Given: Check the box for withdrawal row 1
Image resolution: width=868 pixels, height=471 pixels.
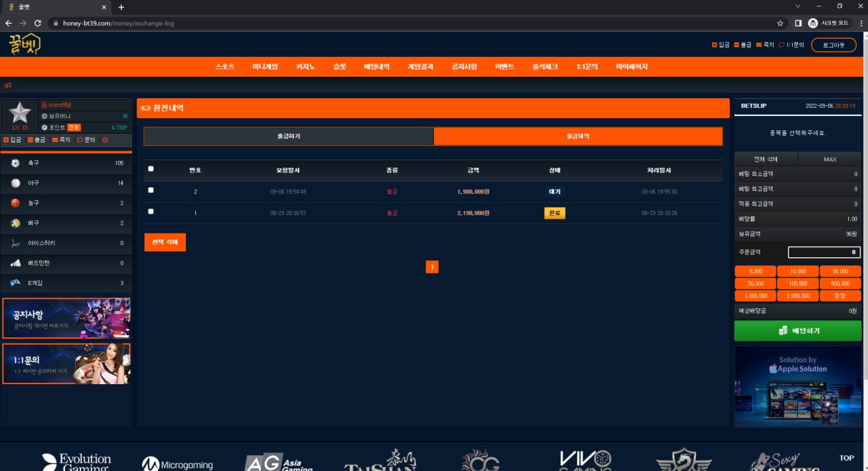Looking at the screenshot, I should (151, 212).
